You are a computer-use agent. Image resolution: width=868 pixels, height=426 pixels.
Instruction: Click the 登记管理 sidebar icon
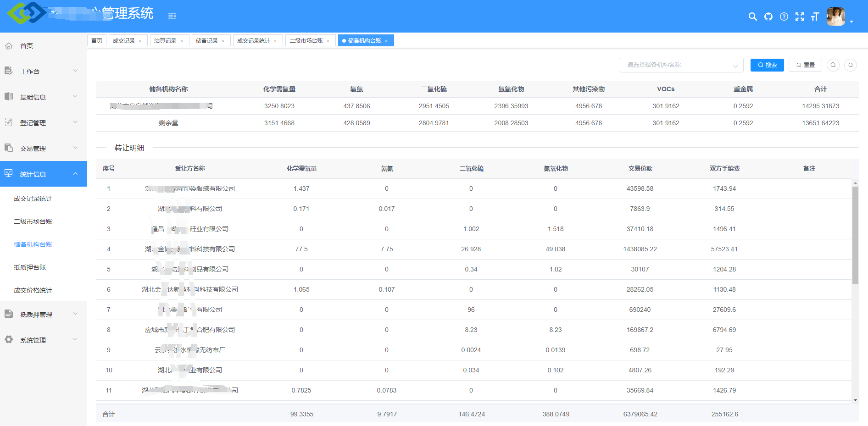9,122
